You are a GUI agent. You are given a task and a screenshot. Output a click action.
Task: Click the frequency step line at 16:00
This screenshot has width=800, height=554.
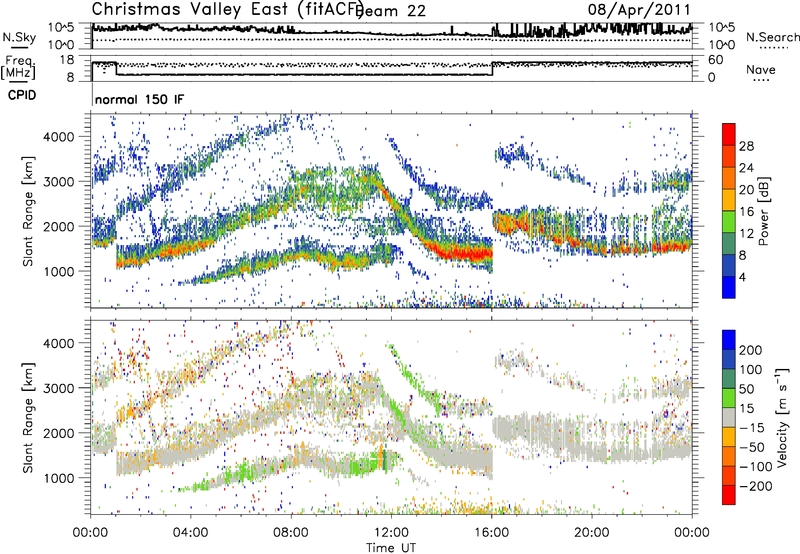point(492,69)
